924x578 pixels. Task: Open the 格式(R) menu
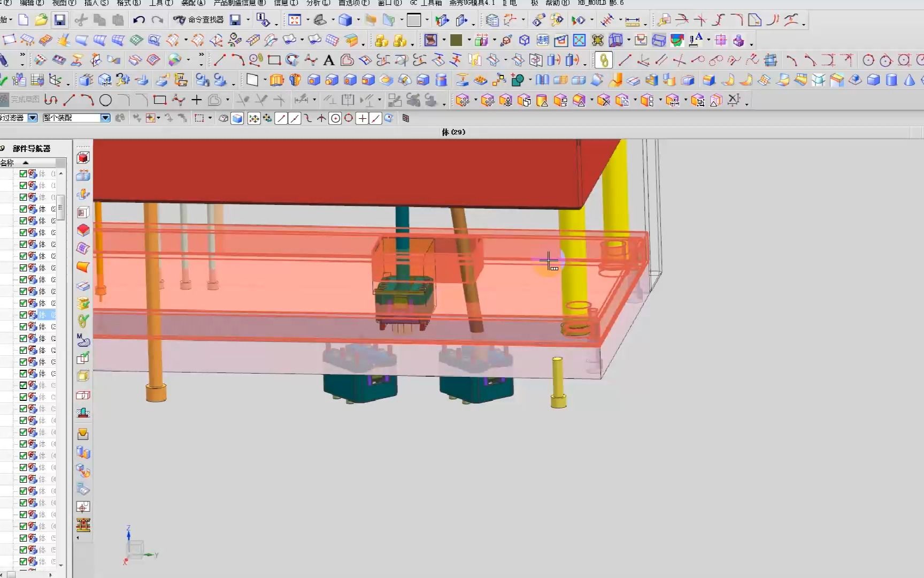129,3
